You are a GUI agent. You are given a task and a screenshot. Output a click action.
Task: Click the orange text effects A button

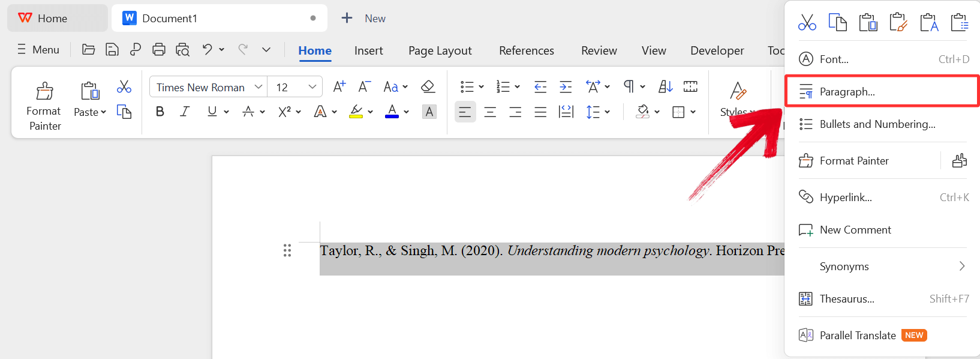tap(320, 112)
